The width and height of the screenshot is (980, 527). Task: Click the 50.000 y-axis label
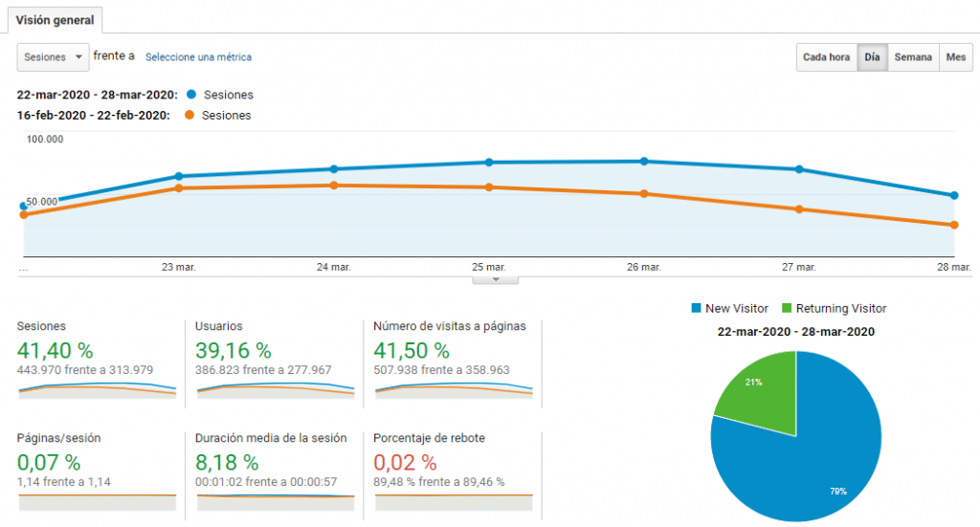(x=42, y=202)
